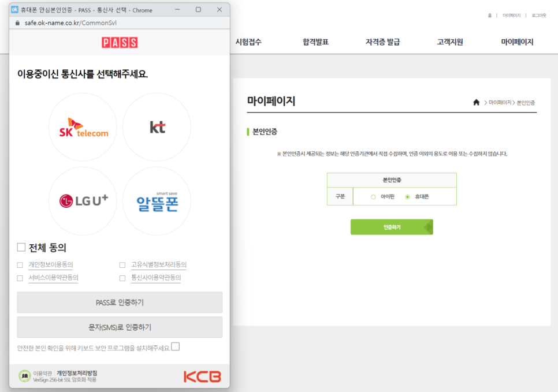Select the 알뜰폰 carrier logo
The height and width of the screenshot is (392, 558).
[157, 201]
